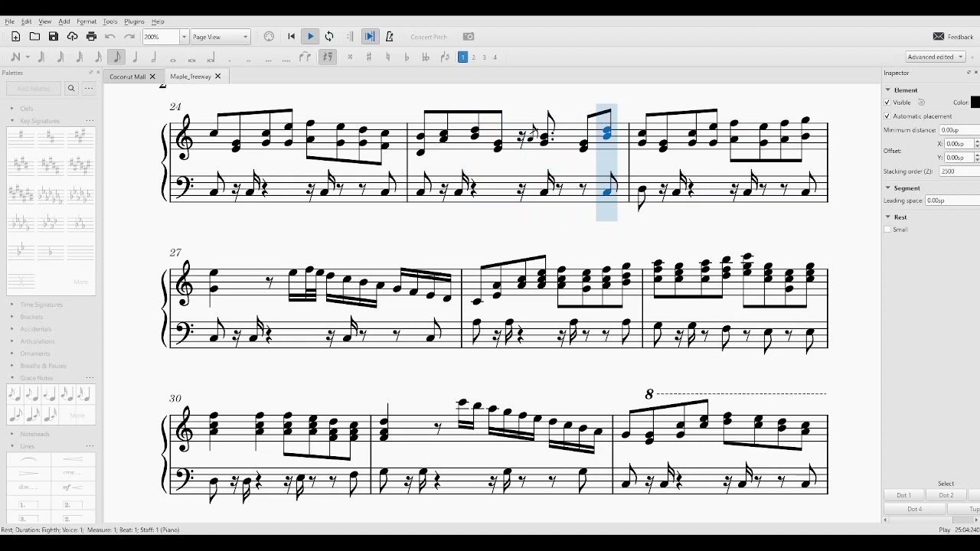The width and height of the screenshot is (980, 551).
Task: Select Dot 2 in Inspector
Action: [946, 495]
